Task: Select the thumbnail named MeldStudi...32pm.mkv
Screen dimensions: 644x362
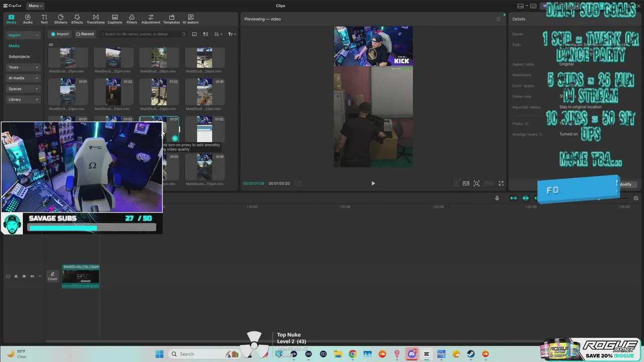Action: click(x=113, y=58)
